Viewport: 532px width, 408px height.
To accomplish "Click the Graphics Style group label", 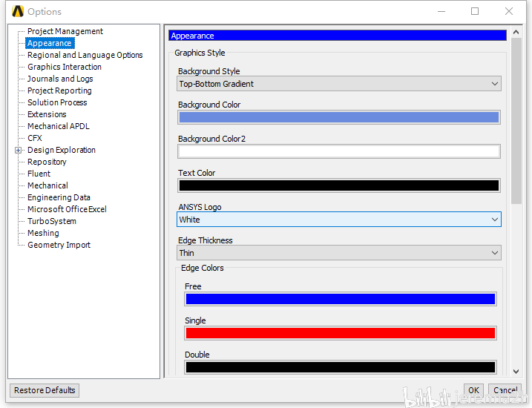I will (200, 53).
